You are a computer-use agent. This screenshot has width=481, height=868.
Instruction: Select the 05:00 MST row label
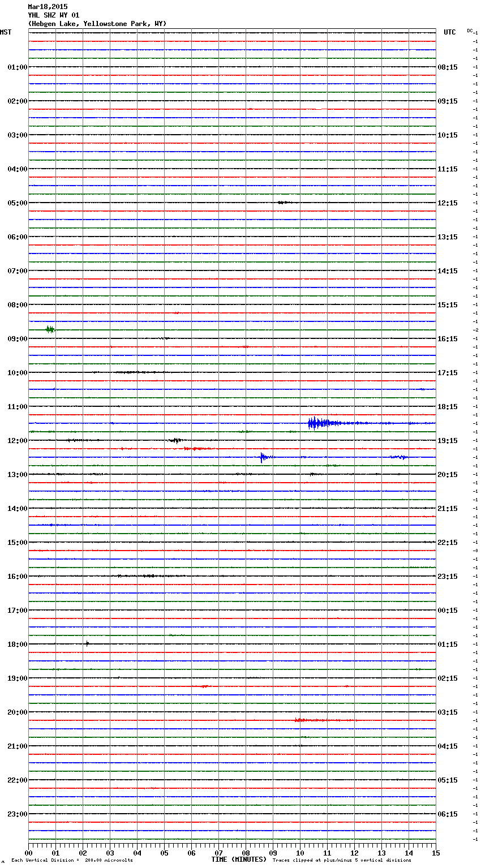[18, 203]
